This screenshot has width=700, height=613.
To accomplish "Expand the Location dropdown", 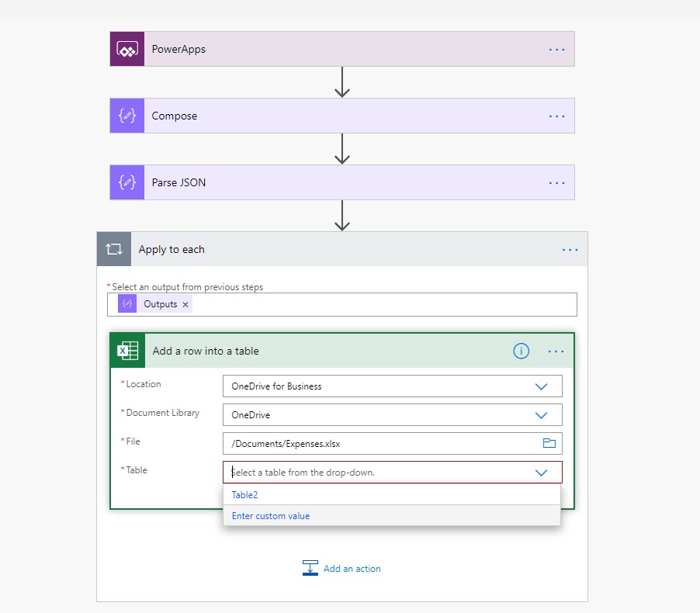I will click(x=542, y=386).
